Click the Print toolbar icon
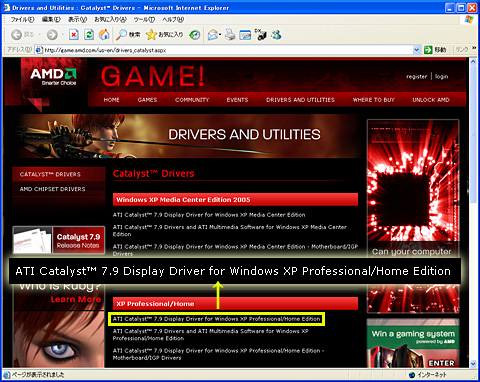The height and width of the screenshot is (382, 480). tap(230, 34)
